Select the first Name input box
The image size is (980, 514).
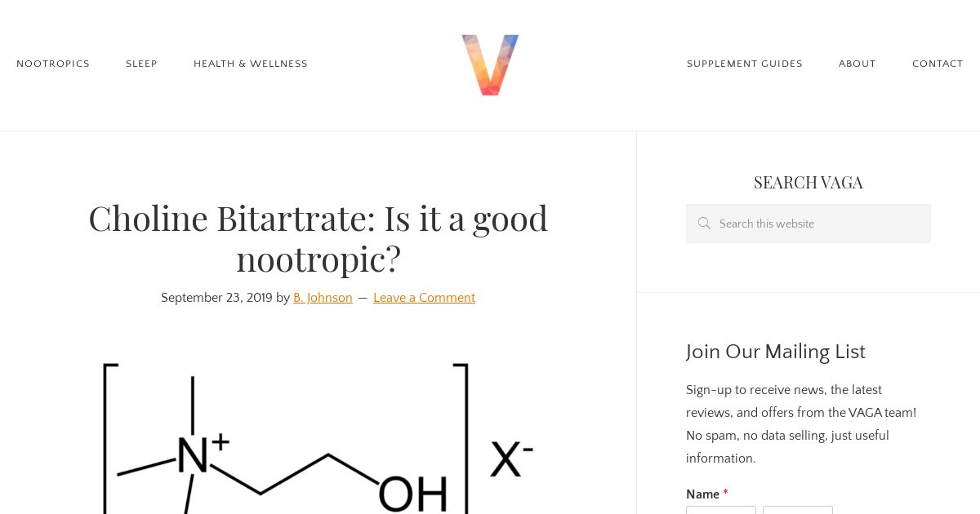click(x=721, y=510)
